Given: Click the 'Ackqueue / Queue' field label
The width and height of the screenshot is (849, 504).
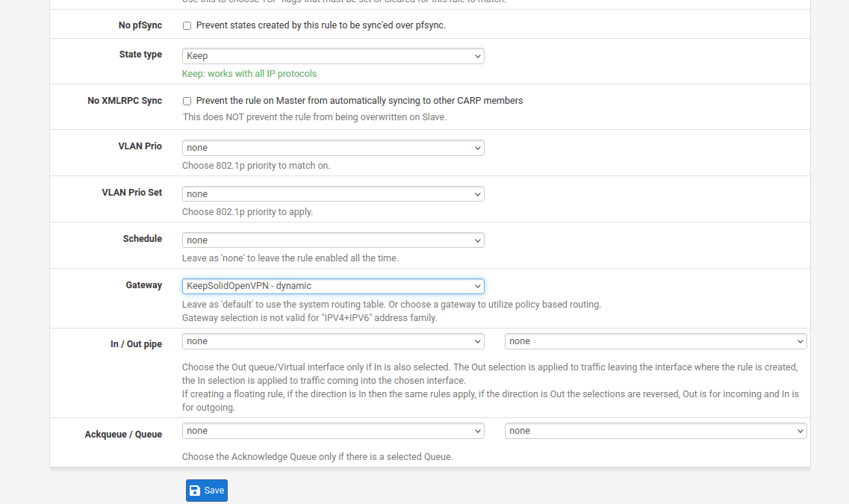Looking at the screenshot, I should pos(123,434).
